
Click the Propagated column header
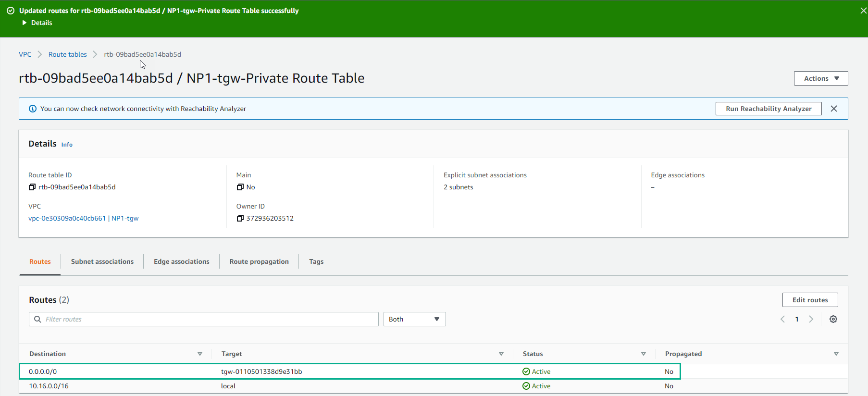tap(683, 354)
